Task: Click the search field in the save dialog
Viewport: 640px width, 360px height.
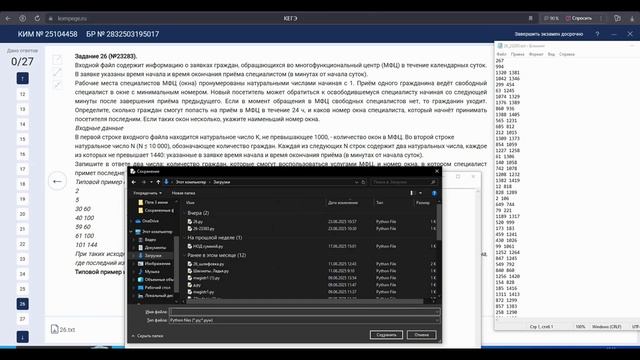Action: (x=404, y=182)
